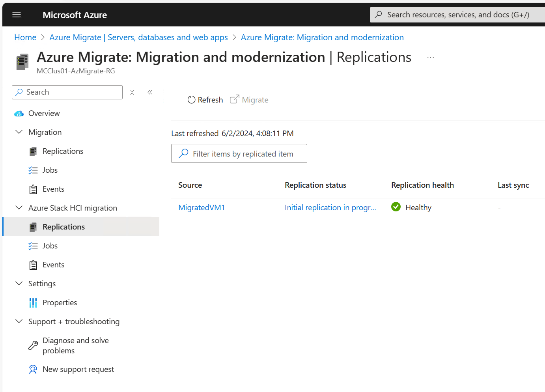
Task: Go to Home breadcrumb link
Action: click(x=25, y=37)
